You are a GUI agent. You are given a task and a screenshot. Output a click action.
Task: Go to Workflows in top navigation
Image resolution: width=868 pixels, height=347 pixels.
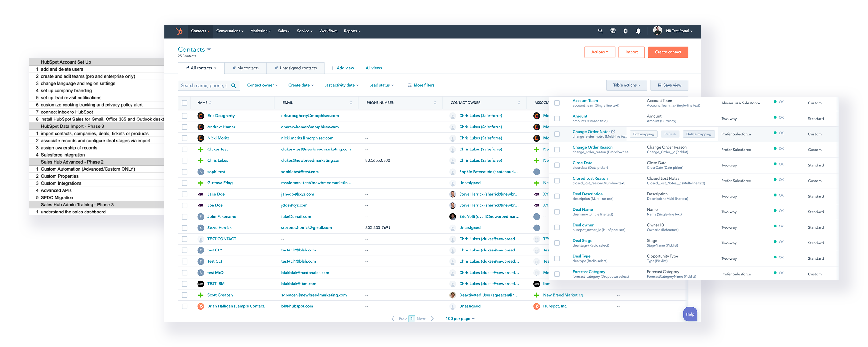328,31
